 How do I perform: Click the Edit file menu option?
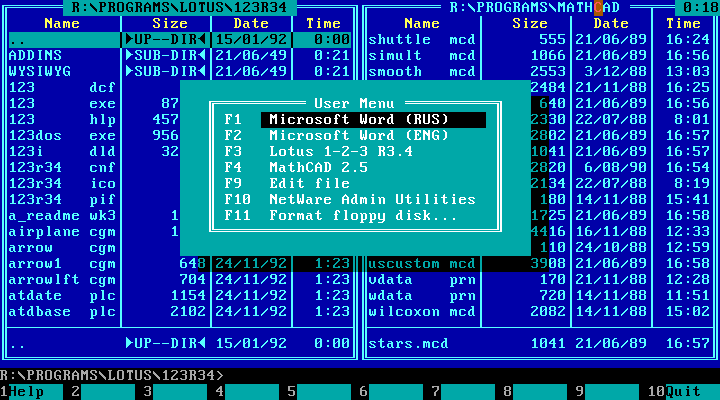(x=309, y=183)
